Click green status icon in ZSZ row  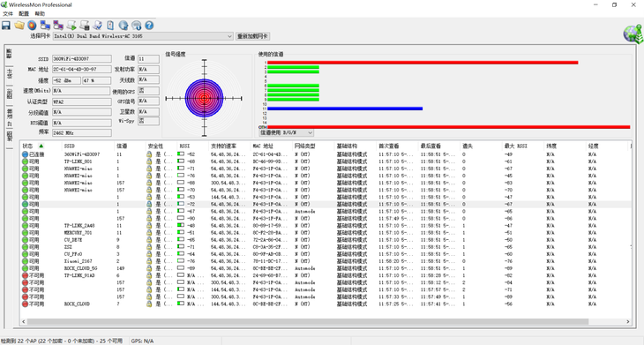(25, 247)
